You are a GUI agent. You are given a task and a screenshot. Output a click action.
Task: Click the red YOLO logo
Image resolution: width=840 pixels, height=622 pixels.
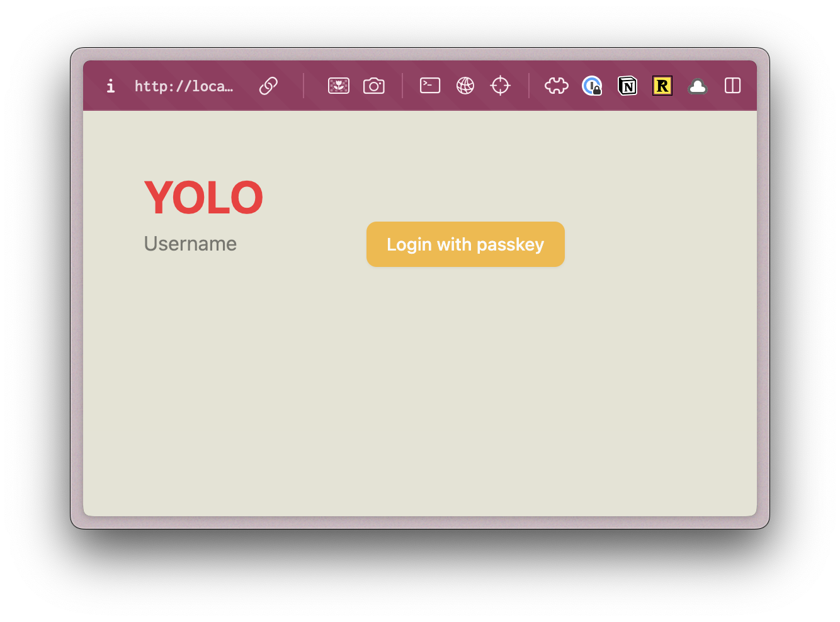(204, 197)
